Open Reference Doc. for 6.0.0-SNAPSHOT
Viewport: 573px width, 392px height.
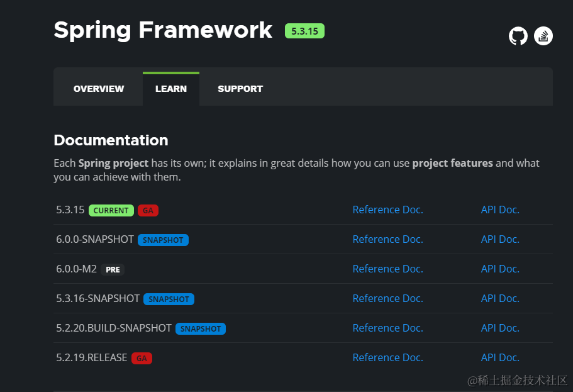(387, 239)
